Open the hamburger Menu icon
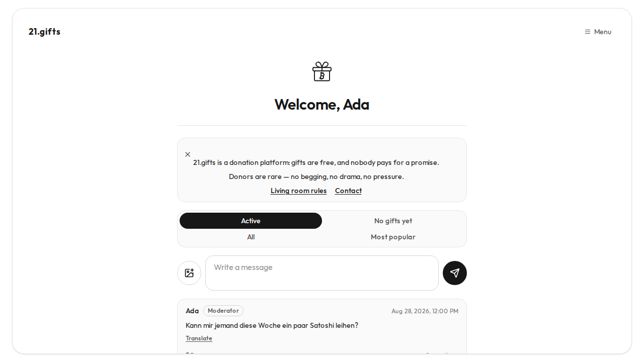Screen dimensions: 644x362 pos(587,32)
